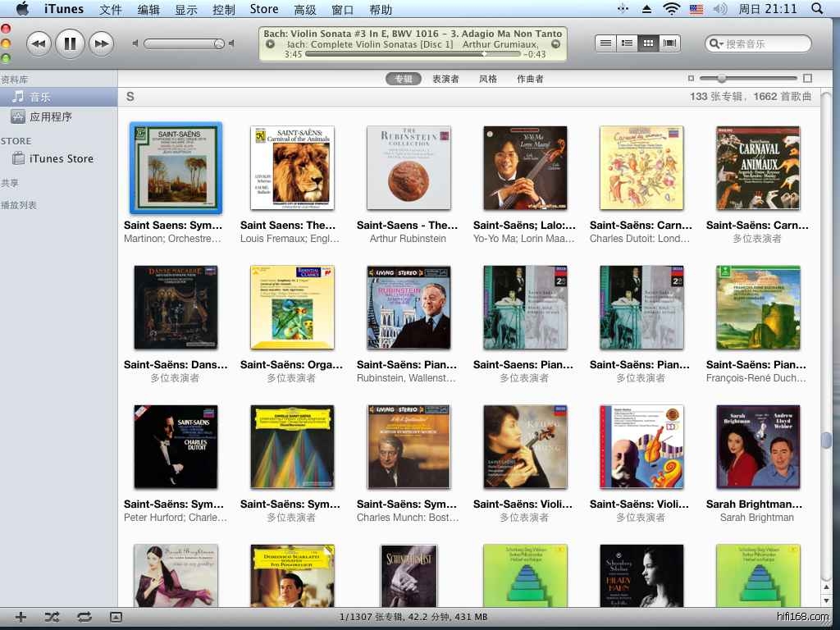Viewport: 840px width, 630px height.
Task: Open the search field magnifier dropdown
Action: [x=716, y=44]
